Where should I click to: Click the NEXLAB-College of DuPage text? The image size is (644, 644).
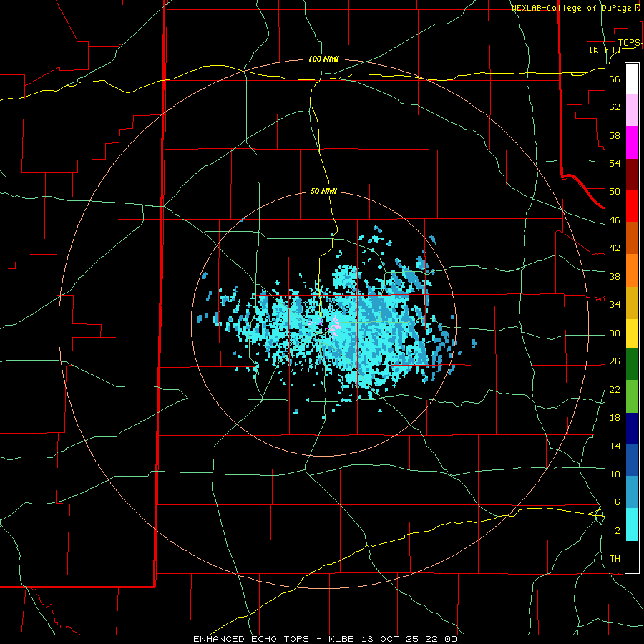pos(571,8)
